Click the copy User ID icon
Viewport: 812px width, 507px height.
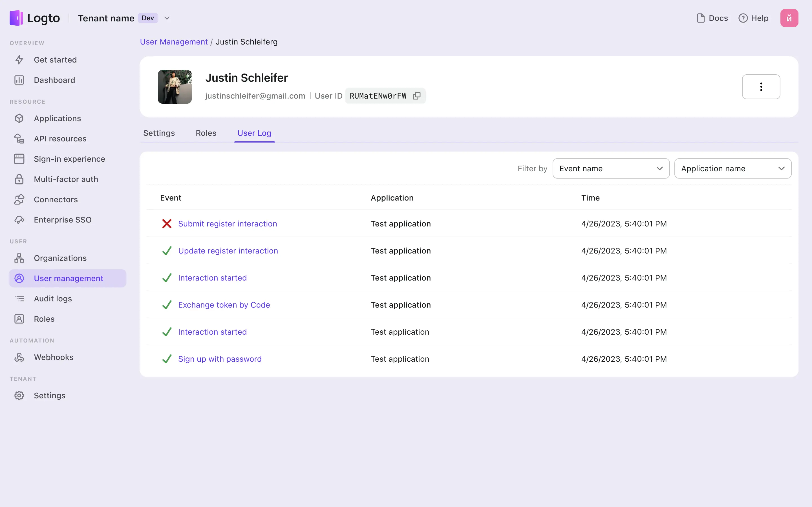tap(417, 96)
